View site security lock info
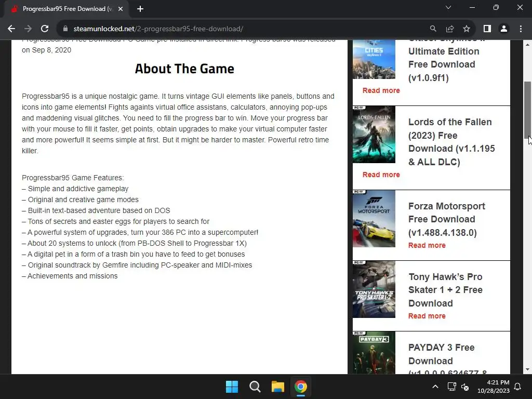This screenshot has width=532, height=399. coord(65,29)
